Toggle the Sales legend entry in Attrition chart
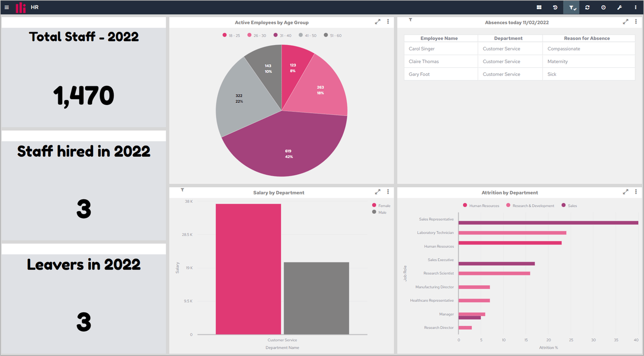This screenshot has height=356, width=644. click(x=569, y=206)
